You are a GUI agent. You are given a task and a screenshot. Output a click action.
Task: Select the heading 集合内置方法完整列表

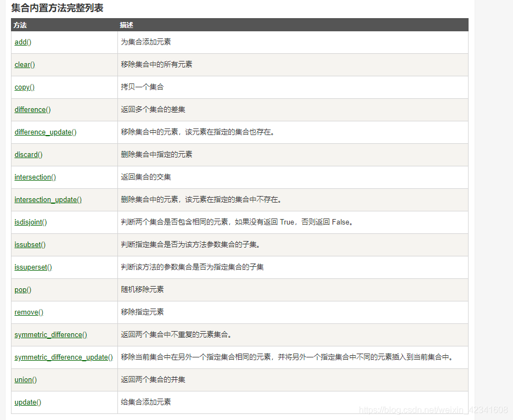[57, 8]
